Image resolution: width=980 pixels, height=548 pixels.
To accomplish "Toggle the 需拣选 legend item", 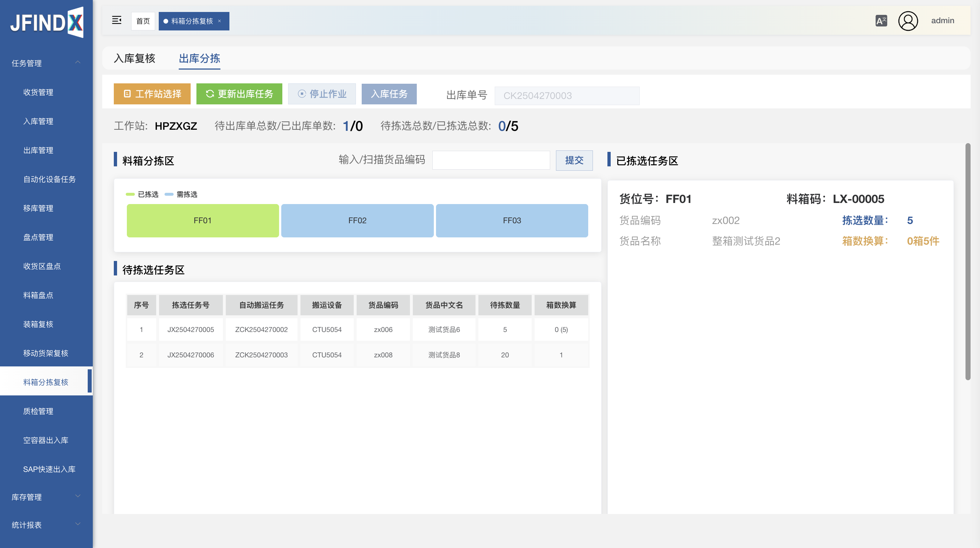I will [182, 195].
